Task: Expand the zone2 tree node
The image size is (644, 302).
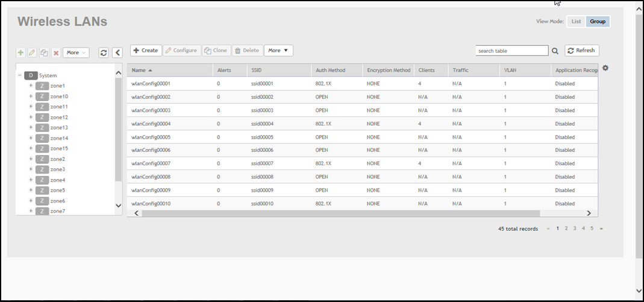Action: (x=30, y=159)
